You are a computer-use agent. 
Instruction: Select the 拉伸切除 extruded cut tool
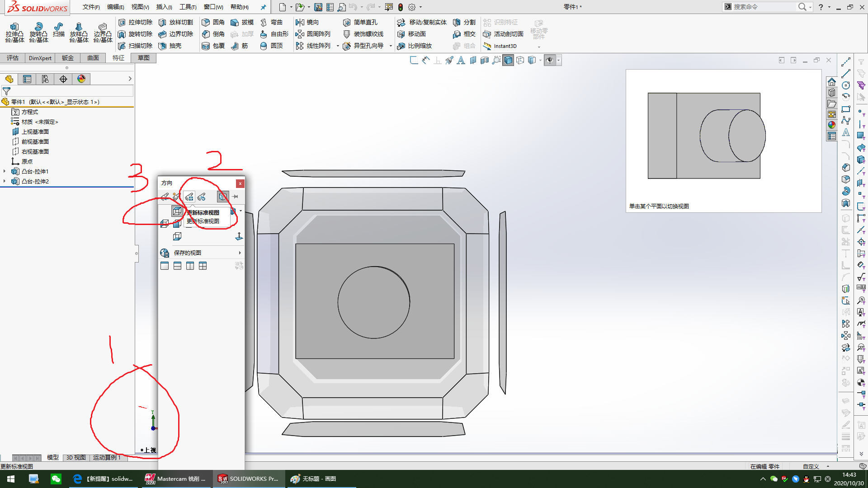tap(135, 22)
